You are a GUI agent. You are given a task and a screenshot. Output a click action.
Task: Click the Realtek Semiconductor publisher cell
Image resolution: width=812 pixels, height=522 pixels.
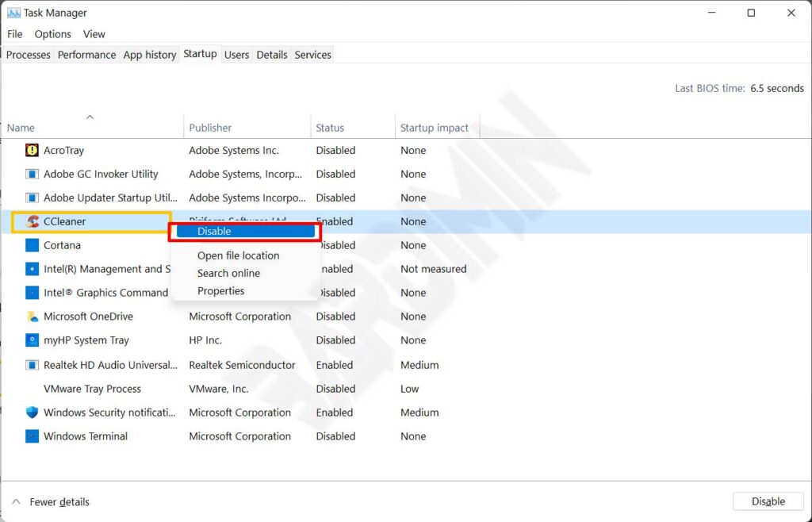click(x=242, y=365)
